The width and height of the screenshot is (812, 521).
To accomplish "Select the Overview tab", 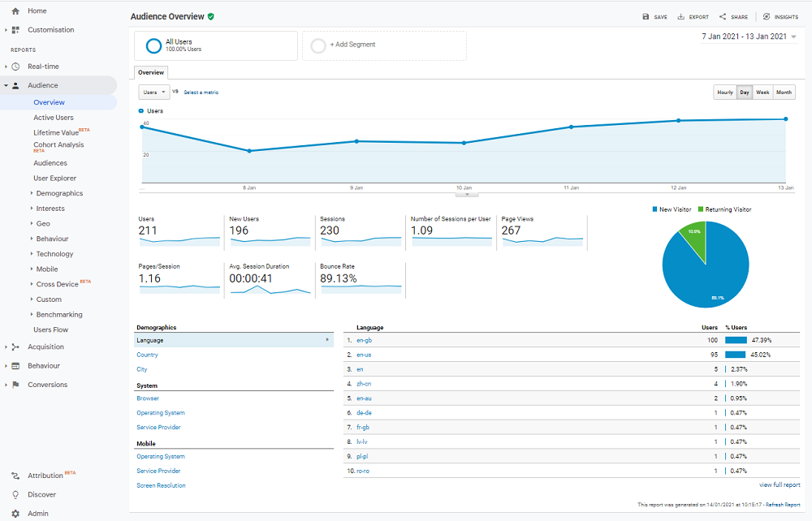I will 151,72.
